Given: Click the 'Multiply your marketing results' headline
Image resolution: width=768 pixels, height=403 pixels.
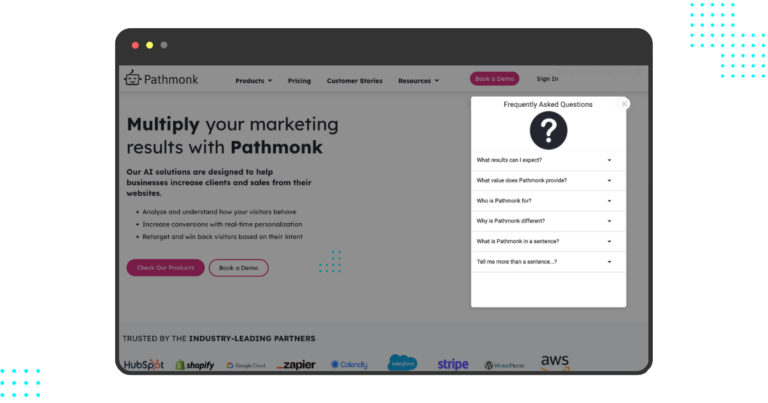Looking at the screenshot, I should (x=233, y=136).
